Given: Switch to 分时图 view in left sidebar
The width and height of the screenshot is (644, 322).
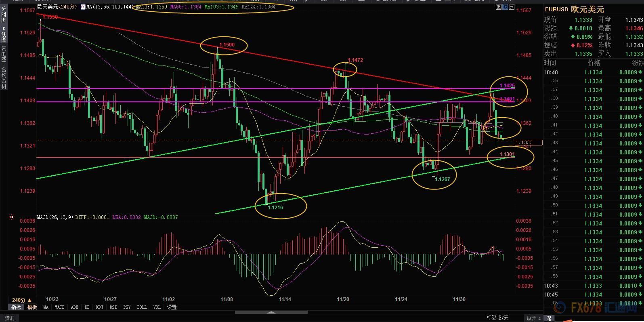Looking at the screenshot, I should [x=4, y=15].
